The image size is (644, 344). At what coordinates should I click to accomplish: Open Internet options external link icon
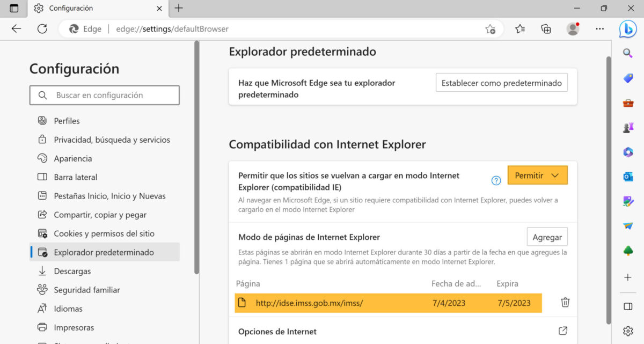tap(563, 331)
